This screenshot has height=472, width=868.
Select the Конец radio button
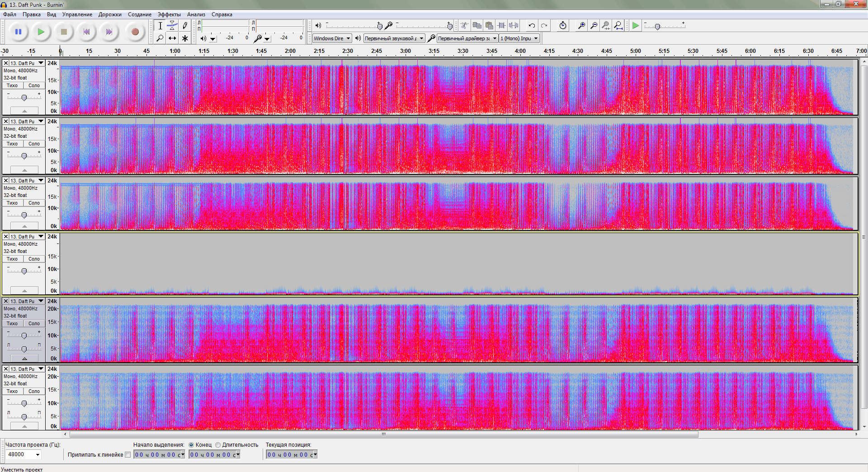point(191,445)
